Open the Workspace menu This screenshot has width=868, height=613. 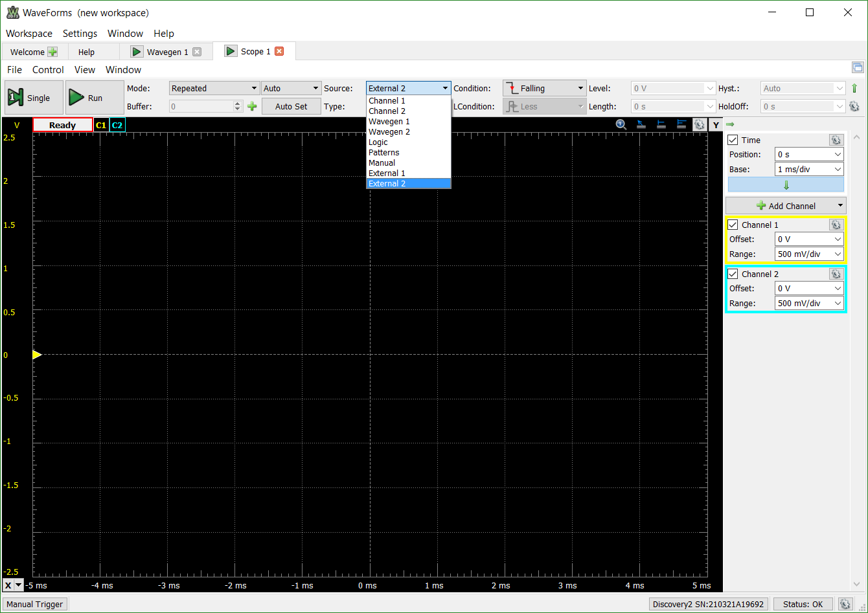29,33
